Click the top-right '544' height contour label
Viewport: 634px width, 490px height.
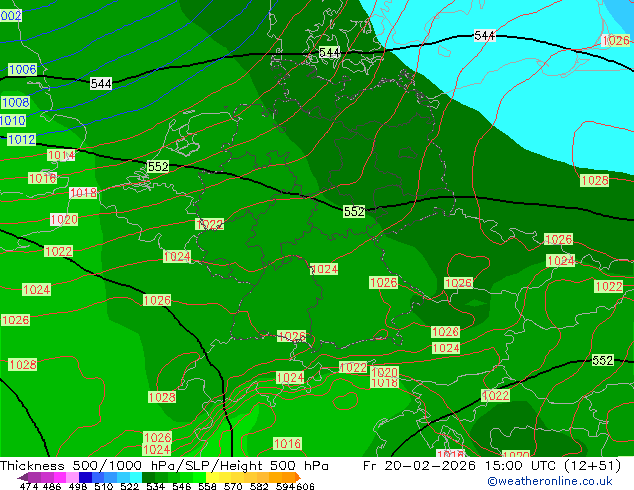click(484, 36)
